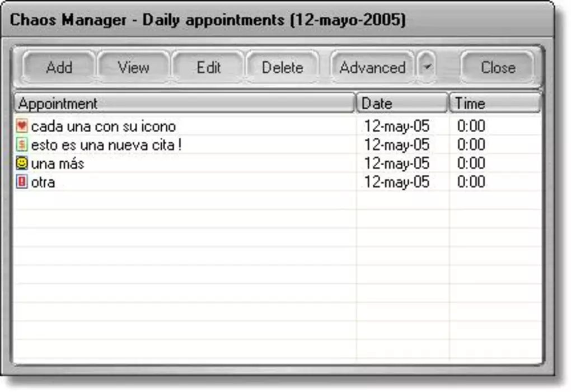
Task: Click the smiley icon beside 'una más'
Action: pos(21,164)
